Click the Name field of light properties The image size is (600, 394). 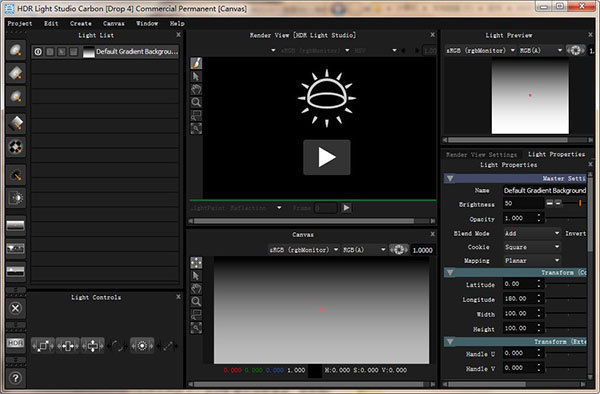point(545,190)
